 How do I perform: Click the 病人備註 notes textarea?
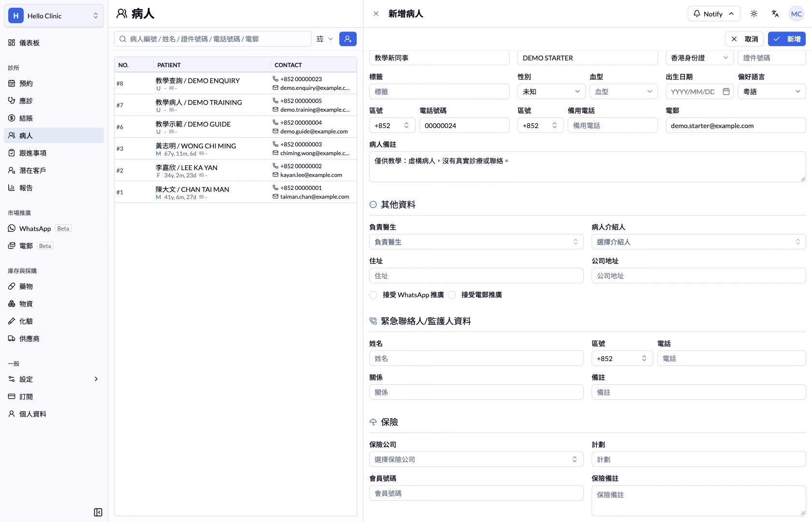pyautogui.click(x=587, y=167)
